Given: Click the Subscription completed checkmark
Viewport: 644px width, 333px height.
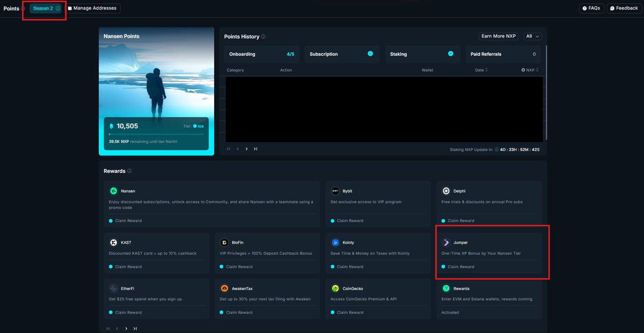Looking at the screenshot, I should pos(370,54).
